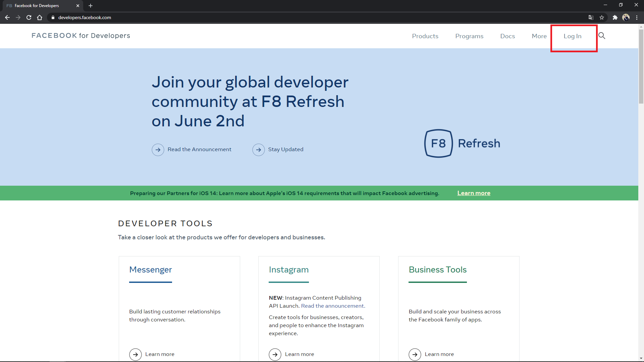Open the site search magnifier

602,36
